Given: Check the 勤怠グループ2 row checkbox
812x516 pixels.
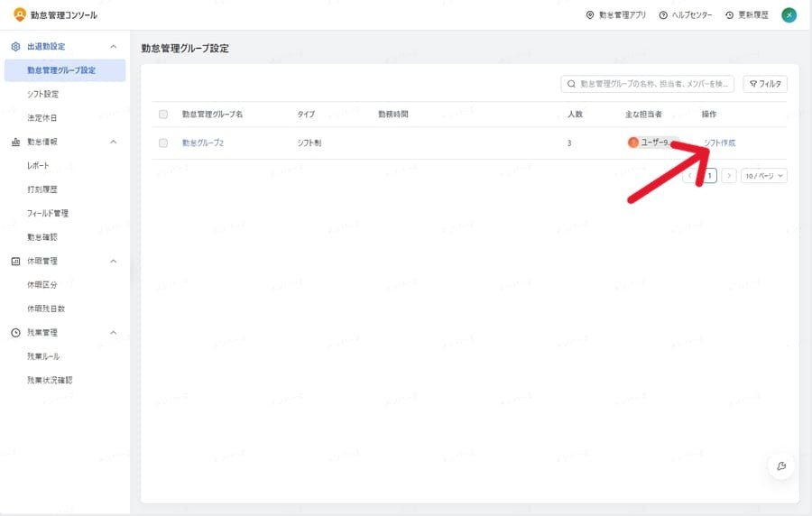Looking at the screenshot, I should coord(163,143).
